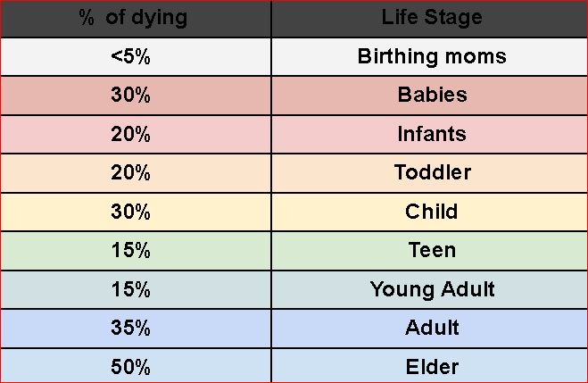
Task: Select the "Infants" cell
Action: (431, 134)
